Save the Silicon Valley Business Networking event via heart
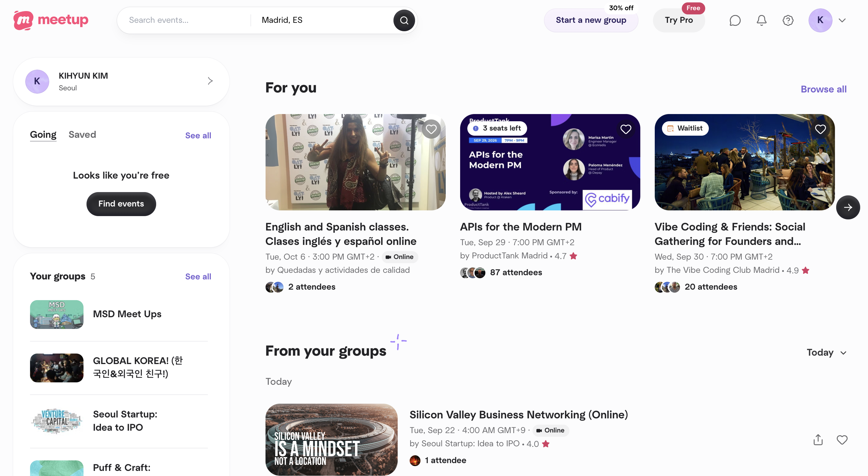 (842, 440)
